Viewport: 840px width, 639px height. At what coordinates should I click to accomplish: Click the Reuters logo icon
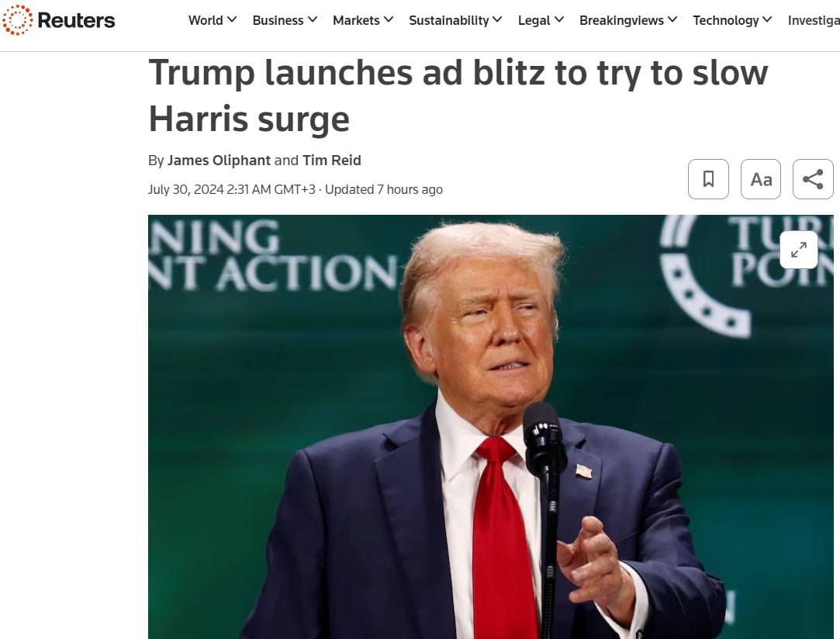(x=17, y=20)
